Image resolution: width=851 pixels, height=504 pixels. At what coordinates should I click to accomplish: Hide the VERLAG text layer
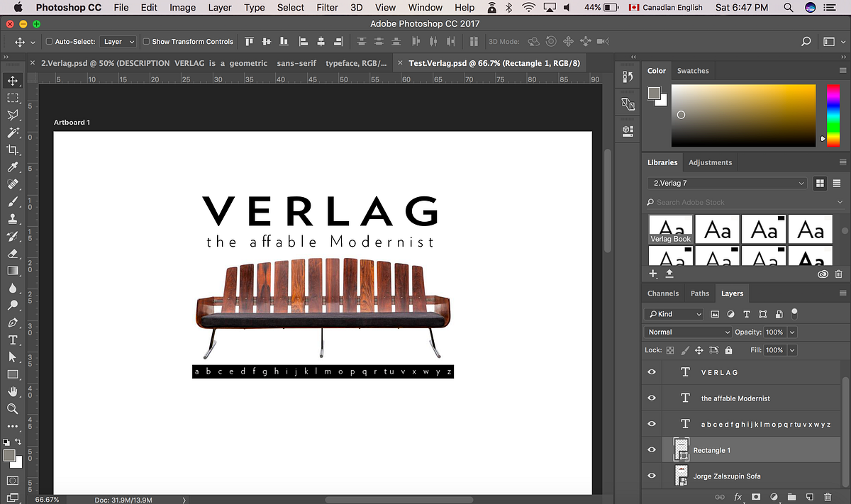pyautogui.click(x=652, y=372)
